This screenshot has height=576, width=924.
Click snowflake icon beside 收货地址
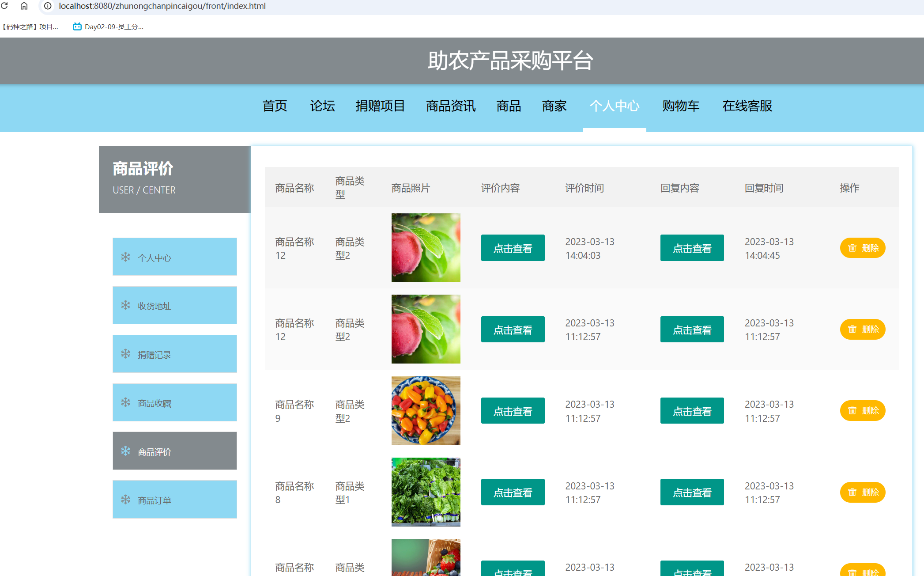(126, 305)
